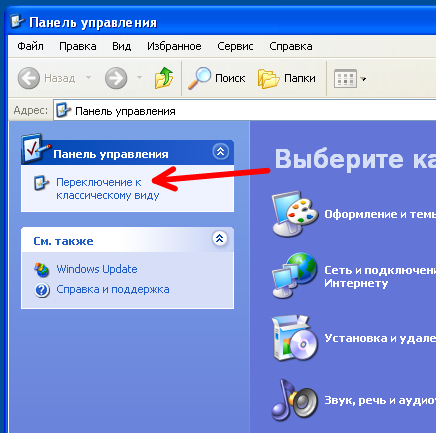Open the Вид menu
The width and height of the screenshot is (436, 433).
coord(121,46)
